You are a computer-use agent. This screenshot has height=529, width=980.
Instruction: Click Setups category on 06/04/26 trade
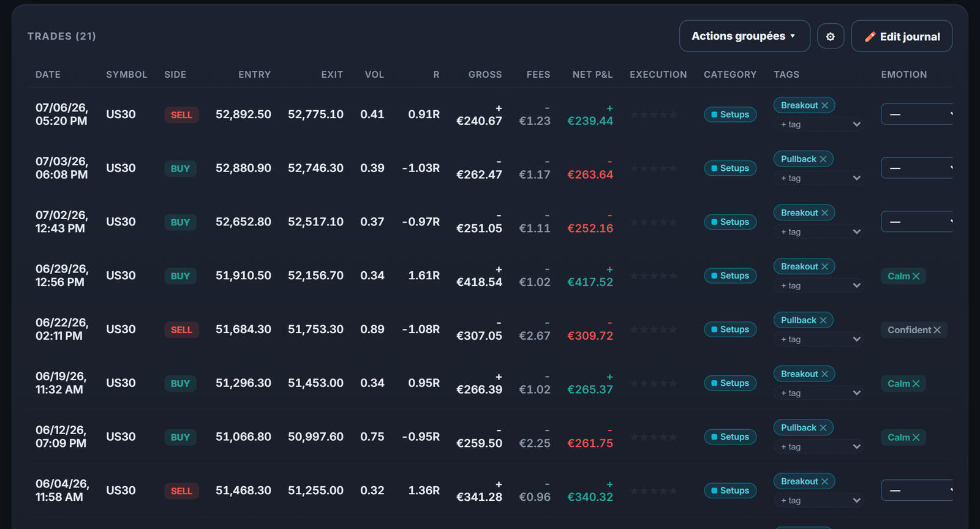tap(730, 490)
